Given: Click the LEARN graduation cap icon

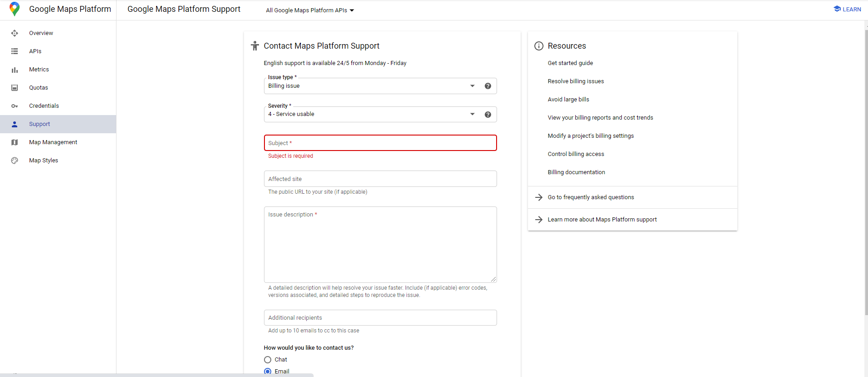Looking at the screenshot, I should click(837, 9).
